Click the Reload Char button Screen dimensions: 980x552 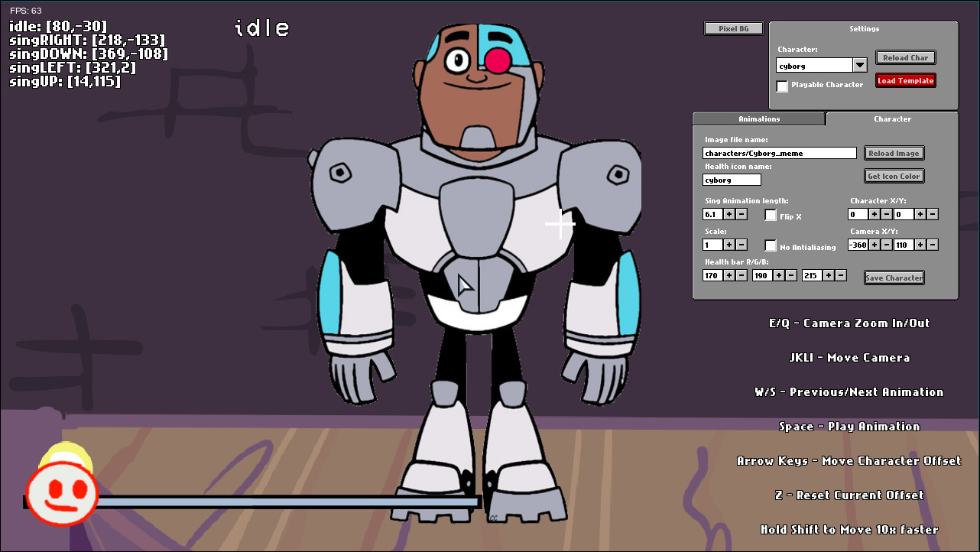coord(906,57)
